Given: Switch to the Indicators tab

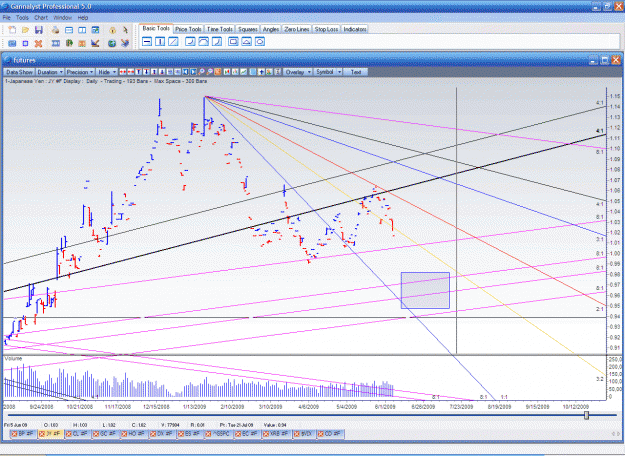Looking at the screenshot, I should click(354, 29).
